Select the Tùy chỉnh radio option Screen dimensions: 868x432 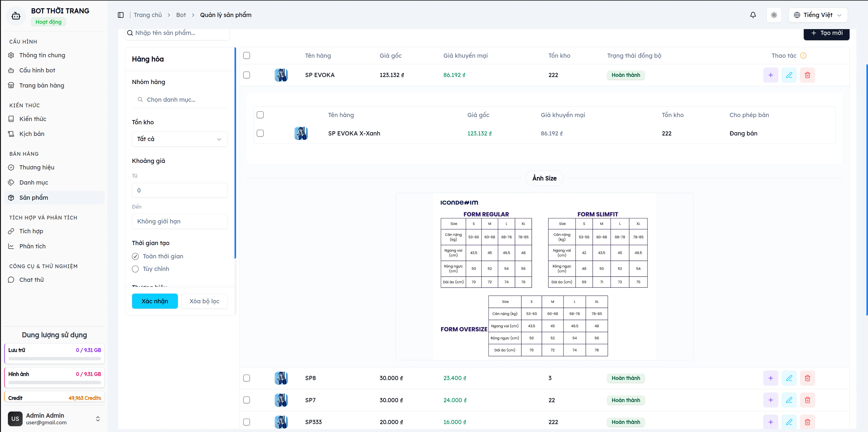136,269
